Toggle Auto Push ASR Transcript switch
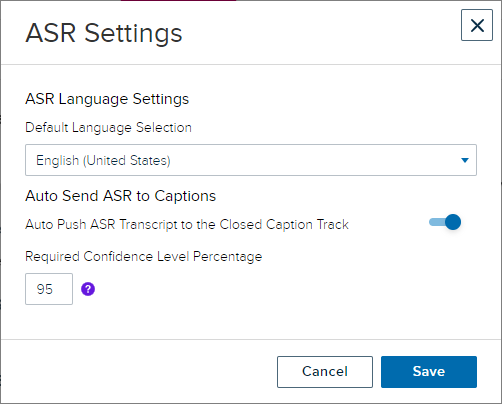This screenshot has width=502, height=404. (x=445, y=222)
